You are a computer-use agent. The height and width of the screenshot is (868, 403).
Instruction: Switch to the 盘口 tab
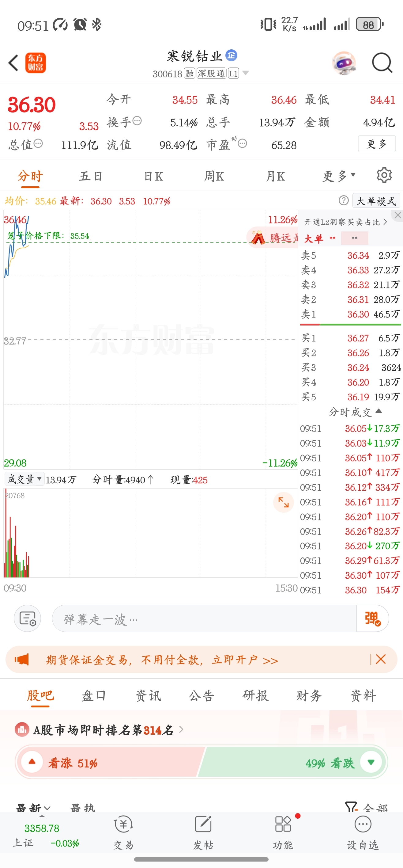[x=94, y=695]
